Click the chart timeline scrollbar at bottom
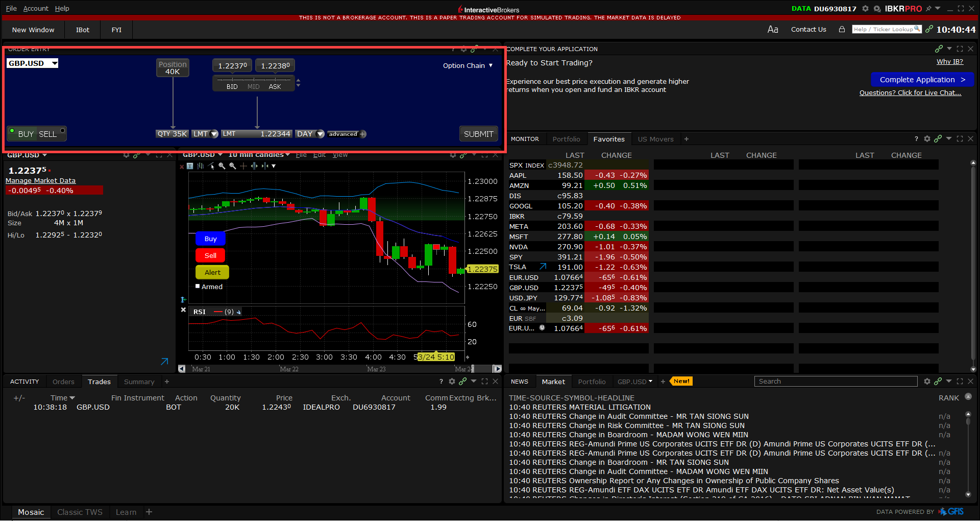The image size is (980, 521). coord(339,369)
